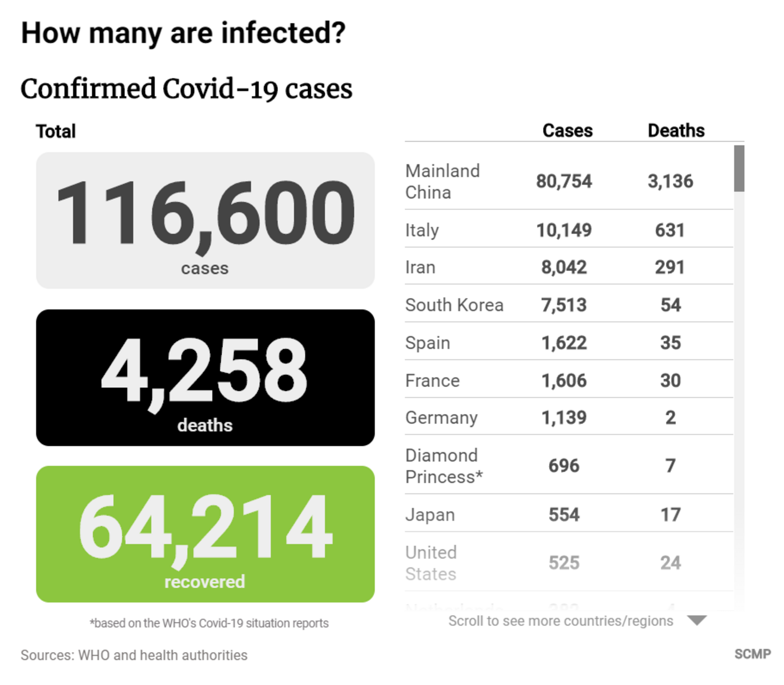Click the green 64,214 recovered box
This screenshot has height=685, width=784.
[205, 534]
